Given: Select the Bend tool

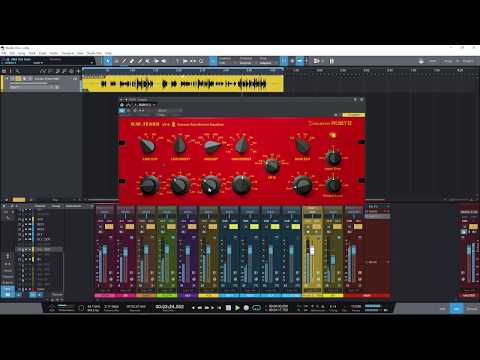Looking at the screenshot, I should pos(156,61).
